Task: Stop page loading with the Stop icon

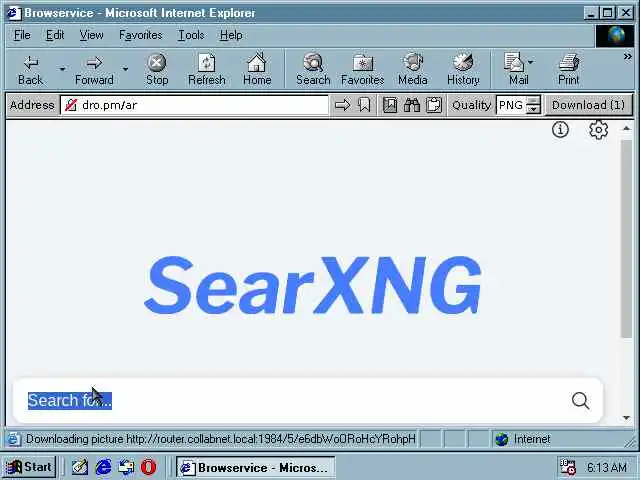Action: tap(157, 70)
